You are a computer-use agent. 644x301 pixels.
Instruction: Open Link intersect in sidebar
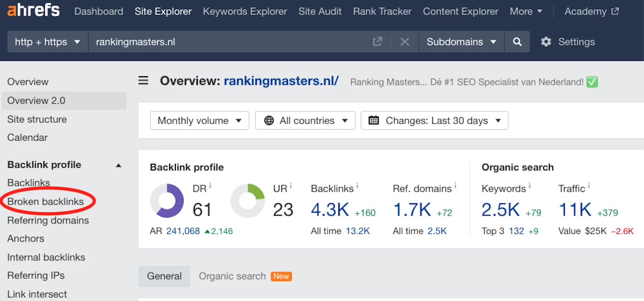tap(37, 294)
